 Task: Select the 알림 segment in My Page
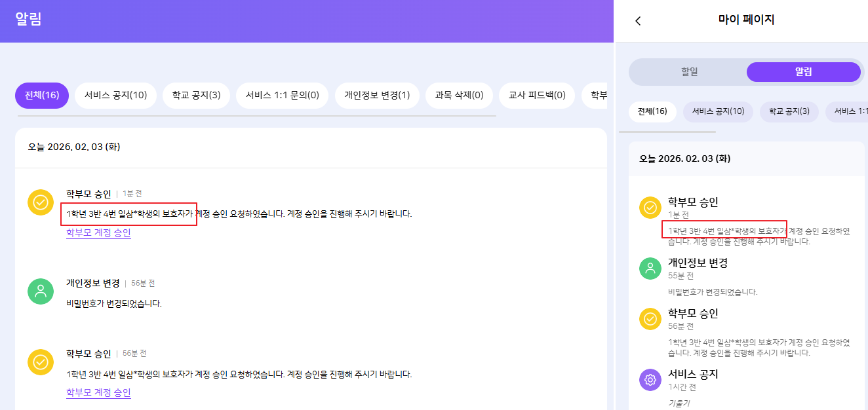coord(803,72)
